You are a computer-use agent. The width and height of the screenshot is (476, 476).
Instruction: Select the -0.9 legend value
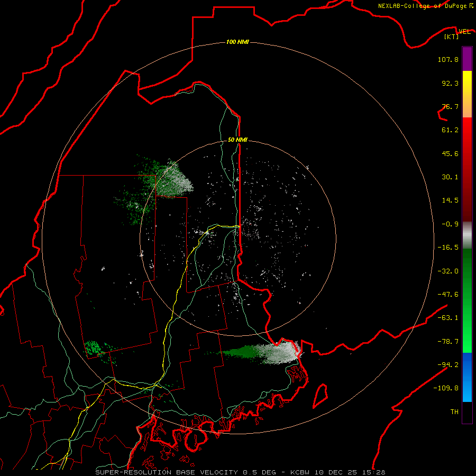coord(450,224)
